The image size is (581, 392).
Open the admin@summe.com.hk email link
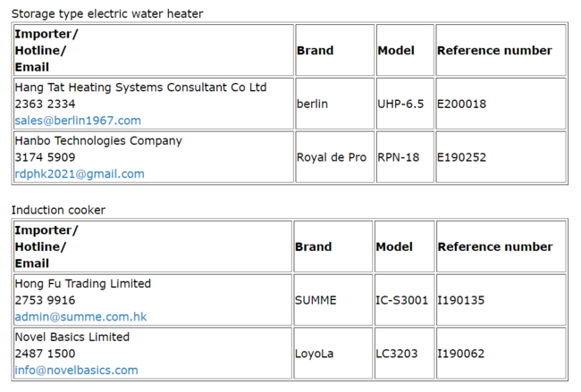point(80,316)
